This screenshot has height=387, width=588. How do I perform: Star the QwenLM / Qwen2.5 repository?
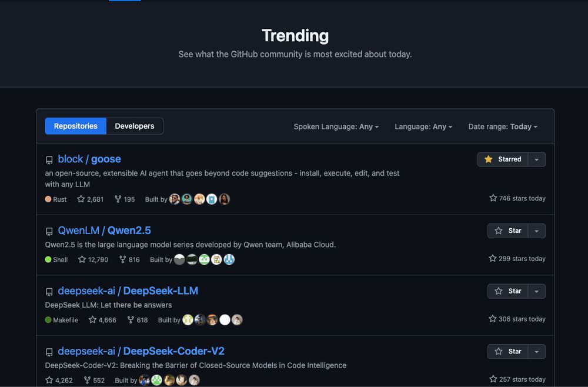point(508,231)
